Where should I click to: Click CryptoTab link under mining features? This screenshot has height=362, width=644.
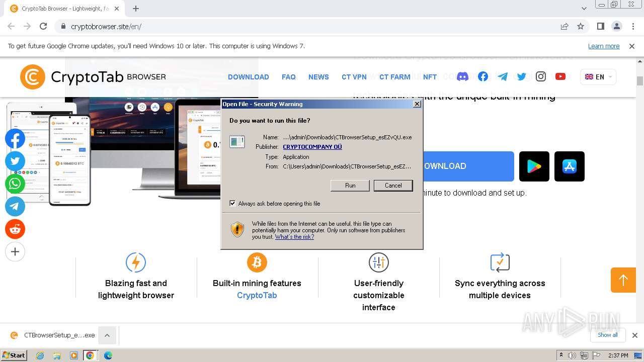(257, 295)
